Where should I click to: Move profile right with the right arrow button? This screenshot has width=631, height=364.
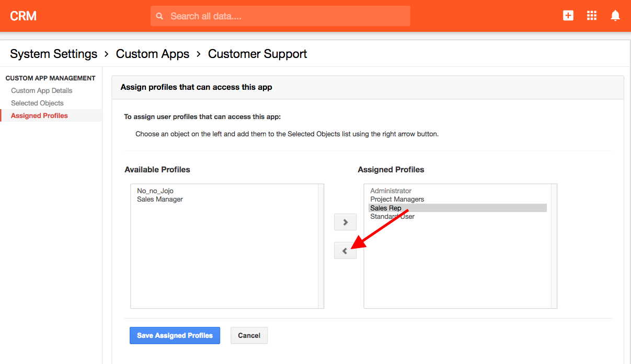[345, 222]
